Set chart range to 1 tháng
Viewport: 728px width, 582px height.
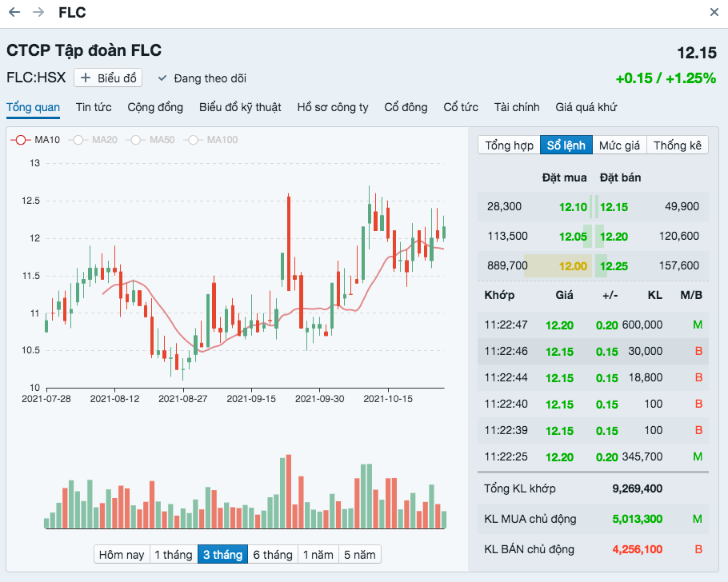tap(174, 555)
